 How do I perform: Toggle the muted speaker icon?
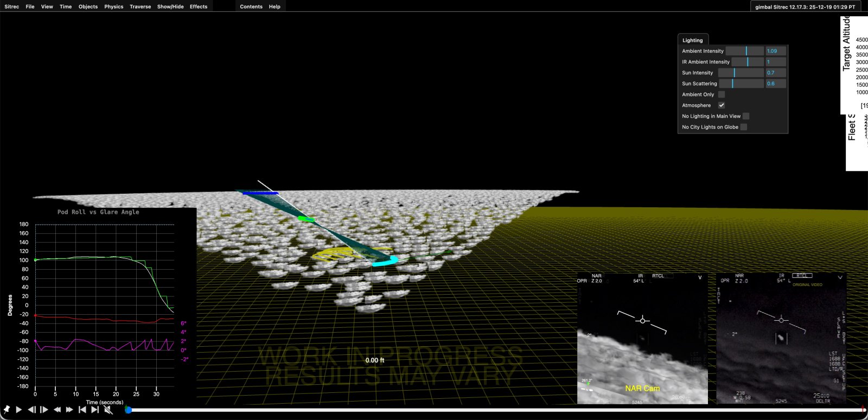108,410
